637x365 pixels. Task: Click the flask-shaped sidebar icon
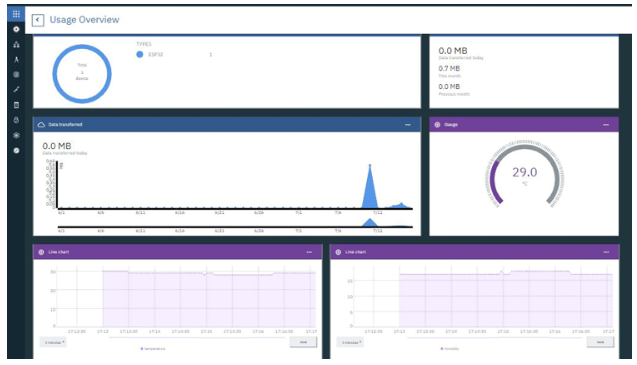16,120
